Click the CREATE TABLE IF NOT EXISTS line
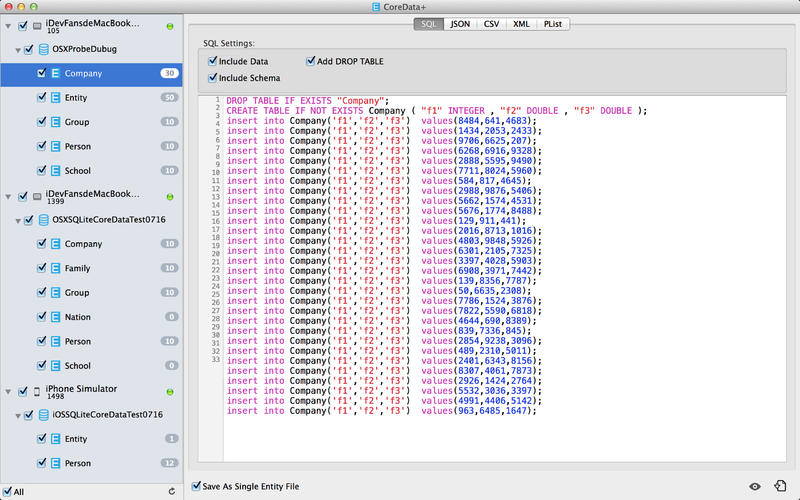Viewport: 800px width, 500px height. [x=437, y=111]
